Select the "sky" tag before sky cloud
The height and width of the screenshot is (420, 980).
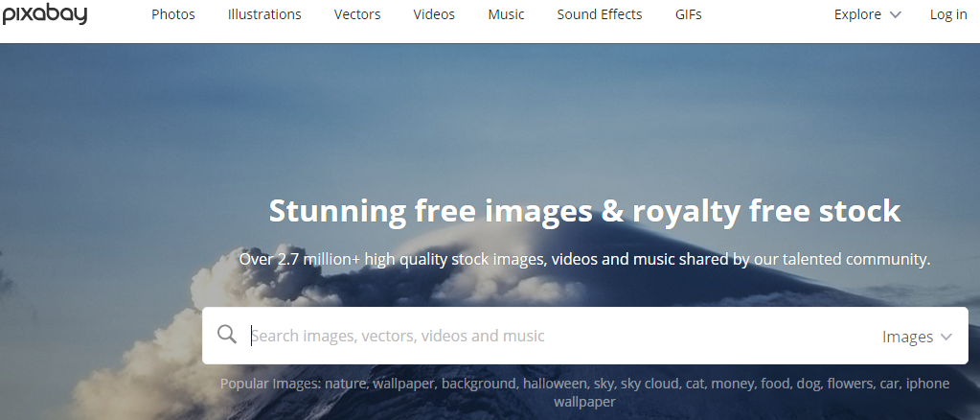(604, 383)
